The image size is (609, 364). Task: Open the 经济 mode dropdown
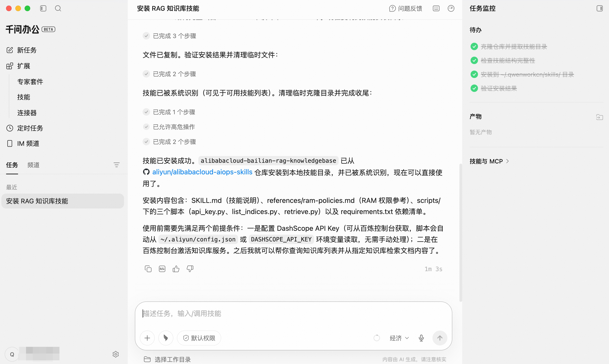(x=399, y=338)
